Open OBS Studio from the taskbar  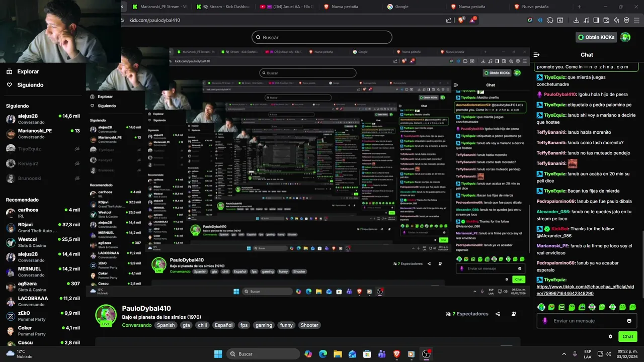(426, 354)
